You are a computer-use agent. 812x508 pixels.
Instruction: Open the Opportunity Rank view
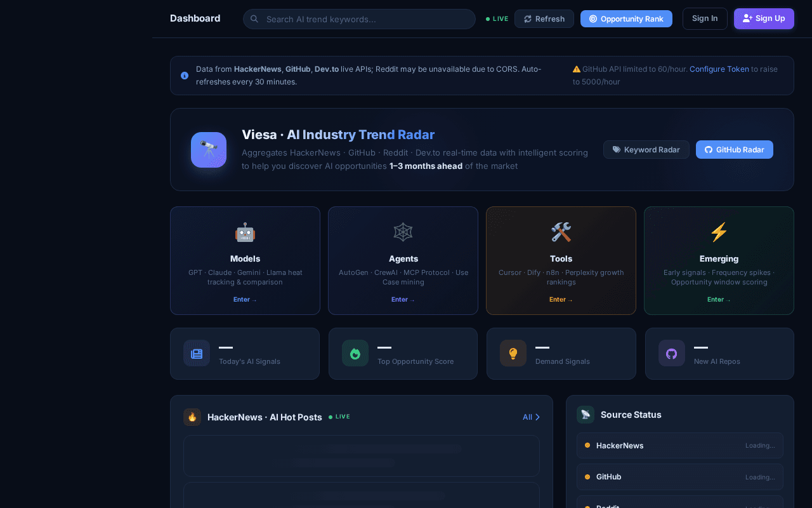pyautogui.click(x=626, y=19)
